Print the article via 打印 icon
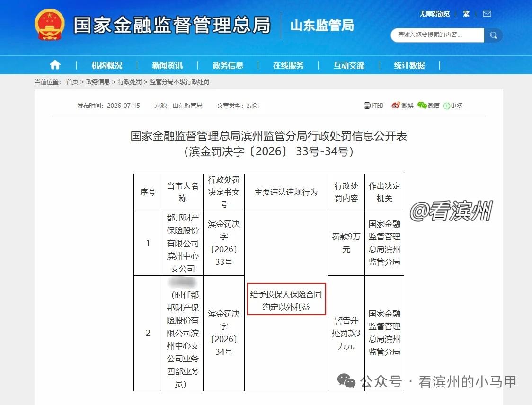This screenshot has height=405, width=532. [x=373, y=106]
